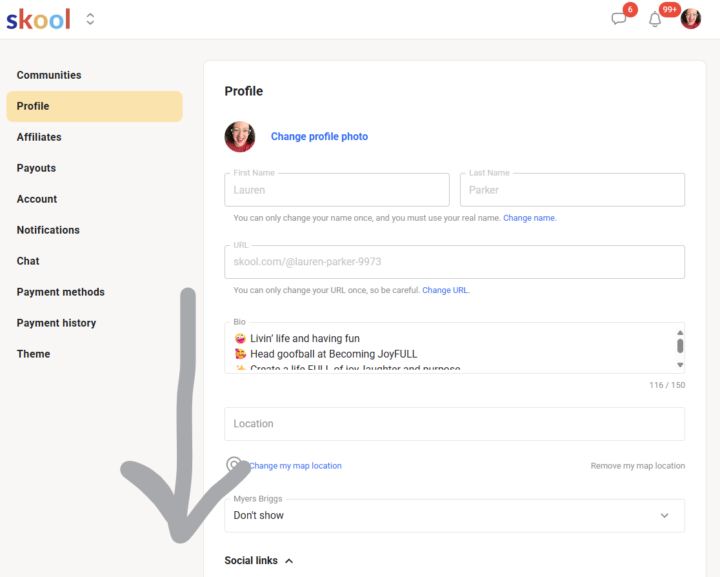
Task: Open Chat settings
Action: 28,261
